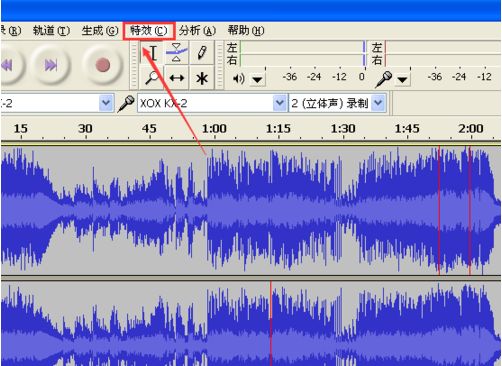Open the 生成(G) Generate menu
Image resolution: width=502 pixels, height=366 pixels.
pyautogui.click(x=100, y=31)
